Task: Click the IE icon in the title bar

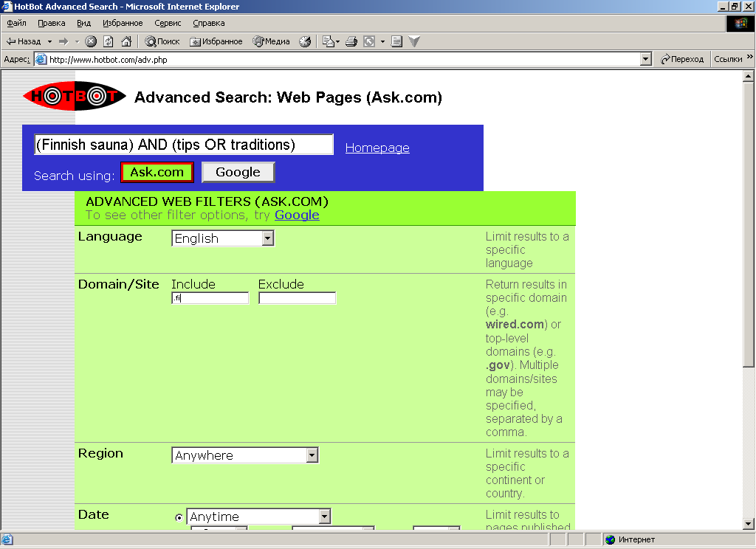Action: [x=7, y=6]
